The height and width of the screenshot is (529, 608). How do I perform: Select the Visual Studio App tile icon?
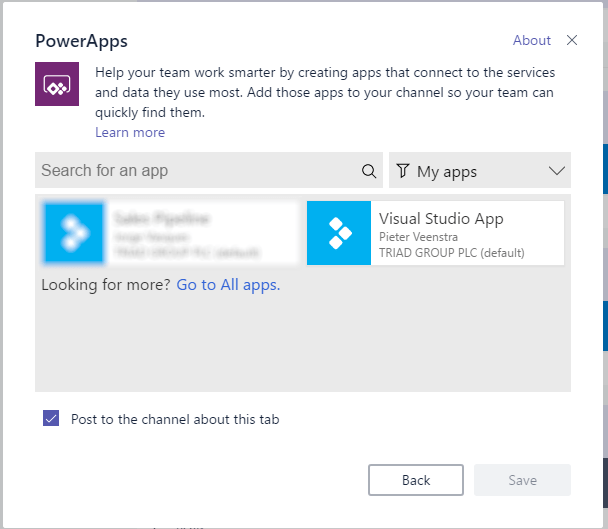[x=339, y=233]
